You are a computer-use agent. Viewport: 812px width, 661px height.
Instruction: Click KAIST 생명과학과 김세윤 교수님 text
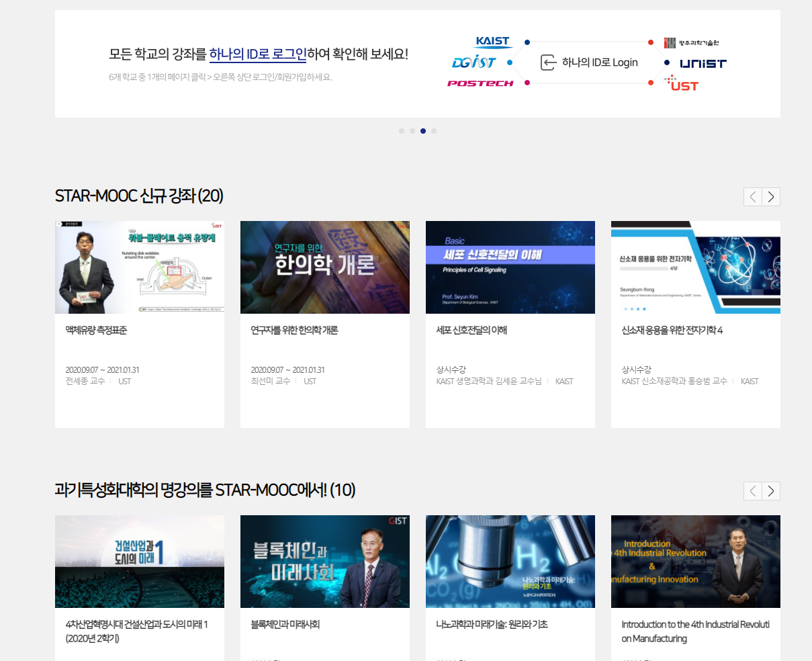(x=489, y=382)
